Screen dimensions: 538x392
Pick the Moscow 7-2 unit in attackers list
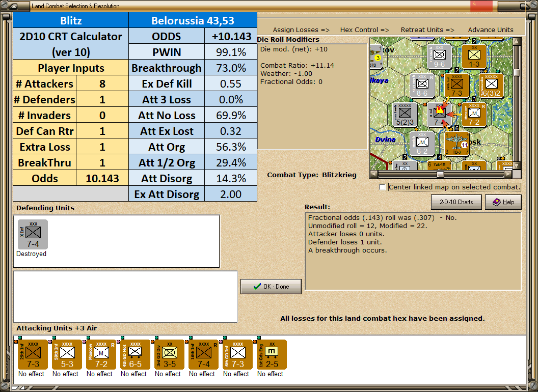(x=101, y=355)
